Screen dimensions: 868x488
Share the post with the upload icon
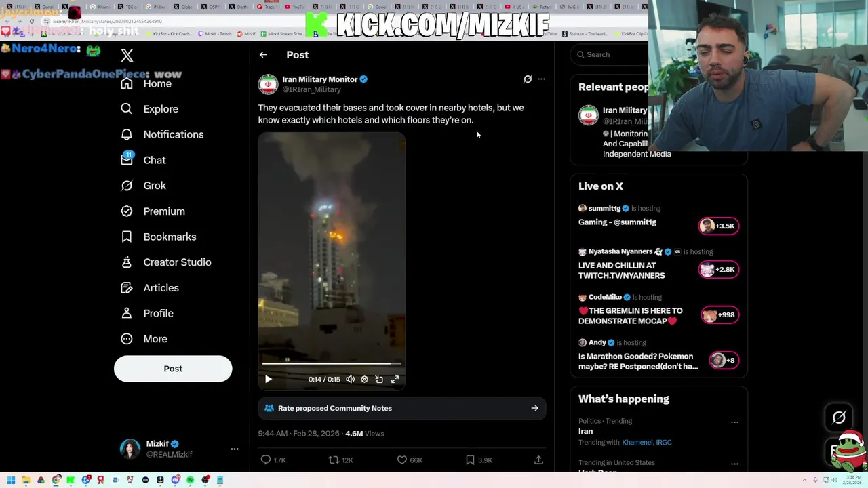click(x=538, y=460)
